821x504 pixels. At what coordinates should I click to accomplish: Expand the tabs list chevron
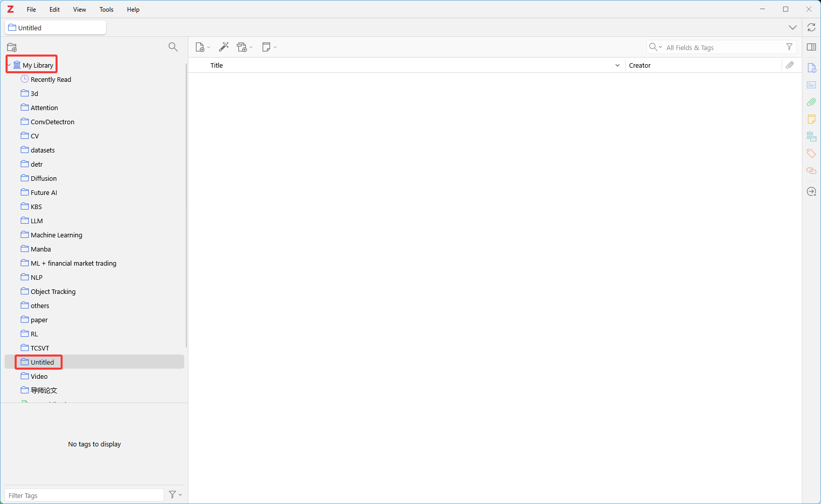pyautogui.click(x=793, y=27)
